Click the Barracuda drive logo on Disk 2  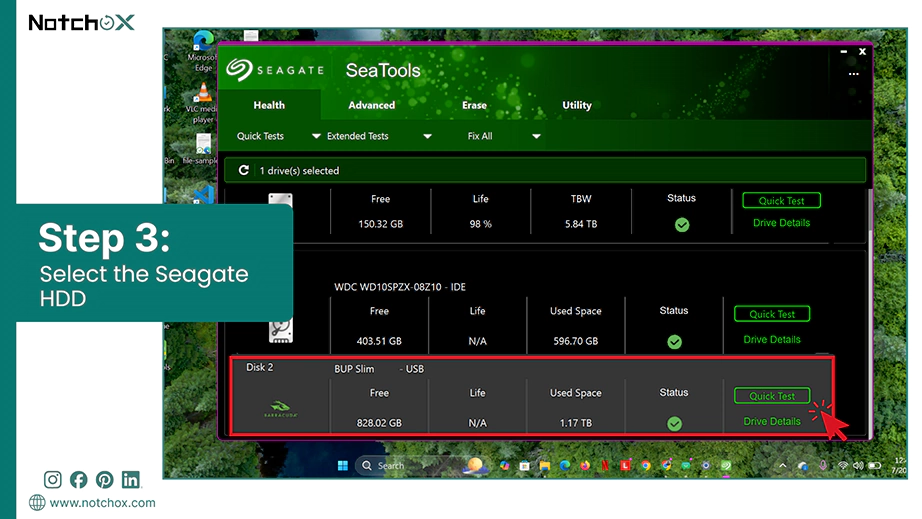(280, 409)
